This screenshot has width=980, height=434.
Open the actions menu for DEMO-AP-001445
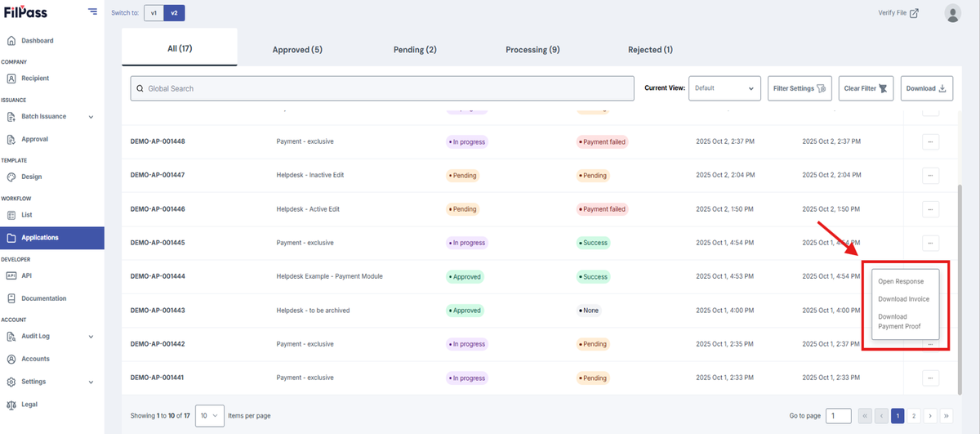coord(930,243)
